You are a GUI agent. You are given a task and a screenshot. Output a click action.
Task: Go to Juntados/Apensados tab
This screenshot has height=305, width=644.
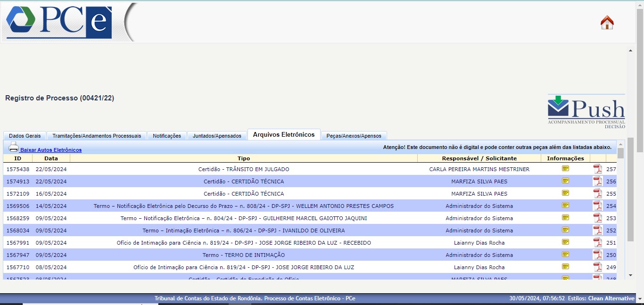click(217, 136)
